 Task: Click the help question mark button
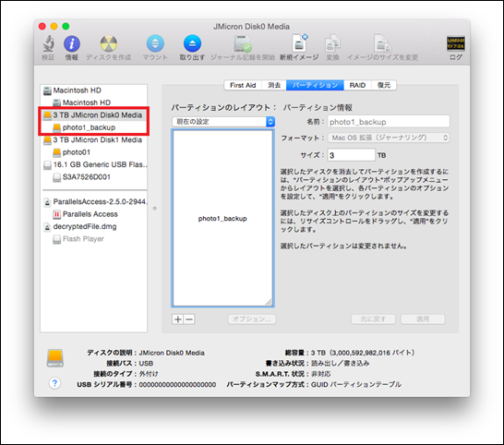pos(55,383)
